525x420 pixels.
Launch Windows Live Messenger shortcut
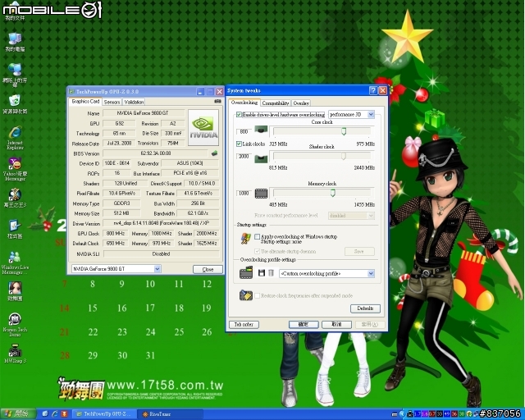click(x=15, y=262)
